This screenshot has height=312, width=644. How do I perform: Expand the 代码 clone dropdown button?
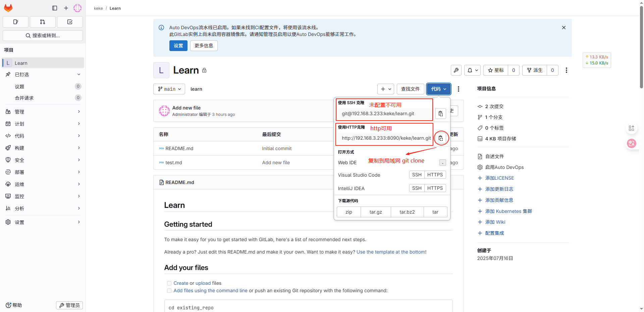click(x=438, y=89)
